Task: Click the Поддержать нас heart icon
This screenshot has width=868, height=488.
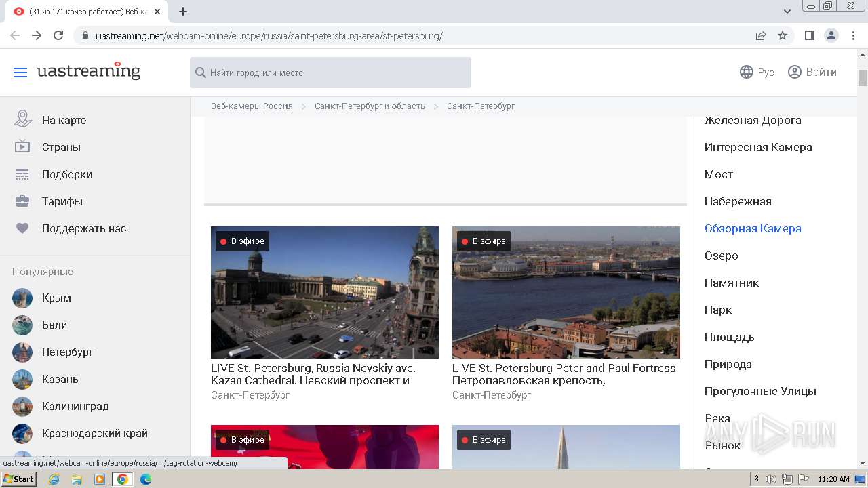Action: [x=22, y=228]
